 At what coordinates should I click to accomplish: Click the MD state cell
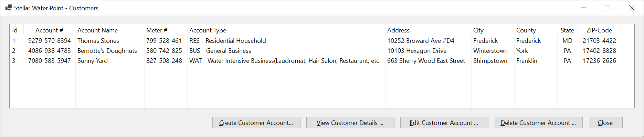tap(567, 41)
